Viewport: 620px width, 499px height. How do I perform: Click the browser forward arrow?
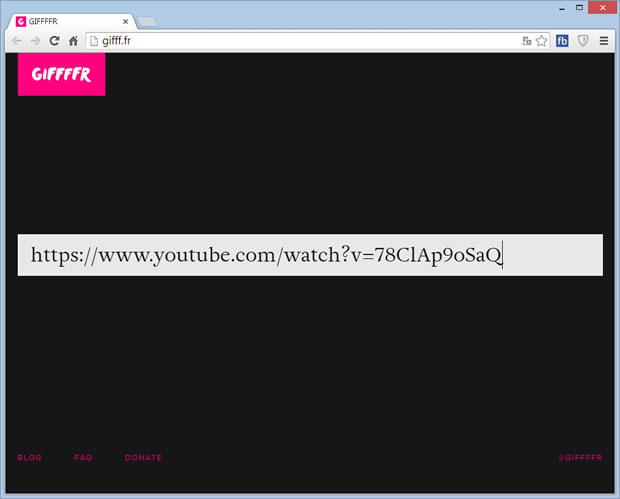pyautogui.click(x=35, y=41)
